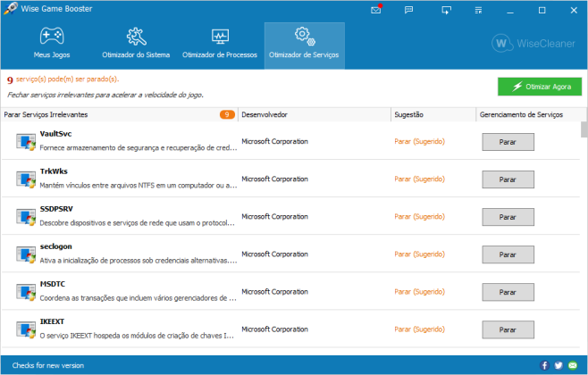Stop the seclogon service with Parar

[x=508, y=254]
